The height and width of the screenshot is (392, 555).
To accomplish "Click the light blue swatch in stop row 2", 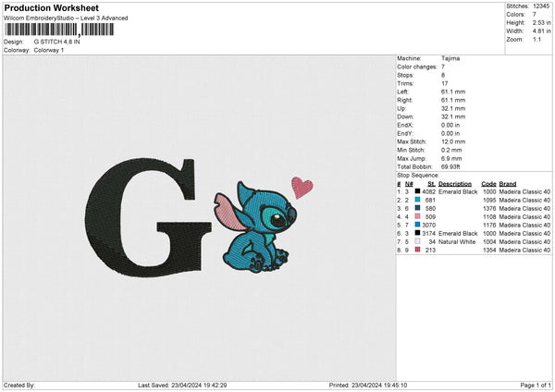I will pos(418,200).
